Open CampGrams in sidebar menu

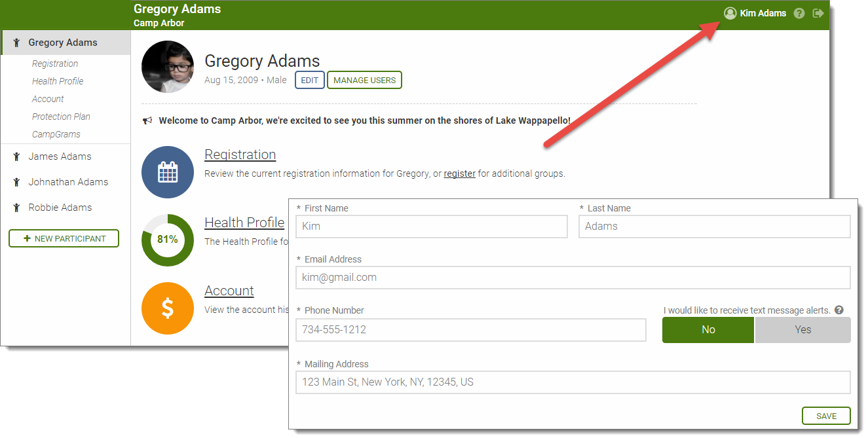(x=56, y=134)
